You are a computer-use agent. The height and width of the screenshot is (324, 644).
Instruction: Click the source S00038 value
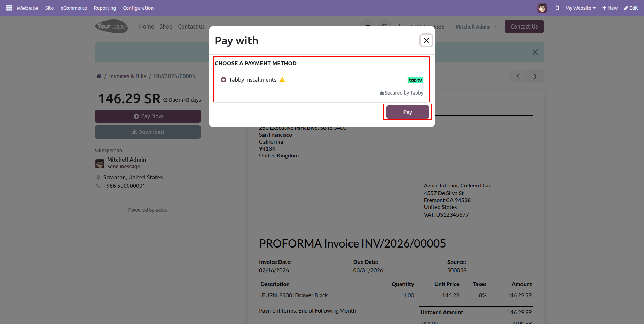(457, 270)
